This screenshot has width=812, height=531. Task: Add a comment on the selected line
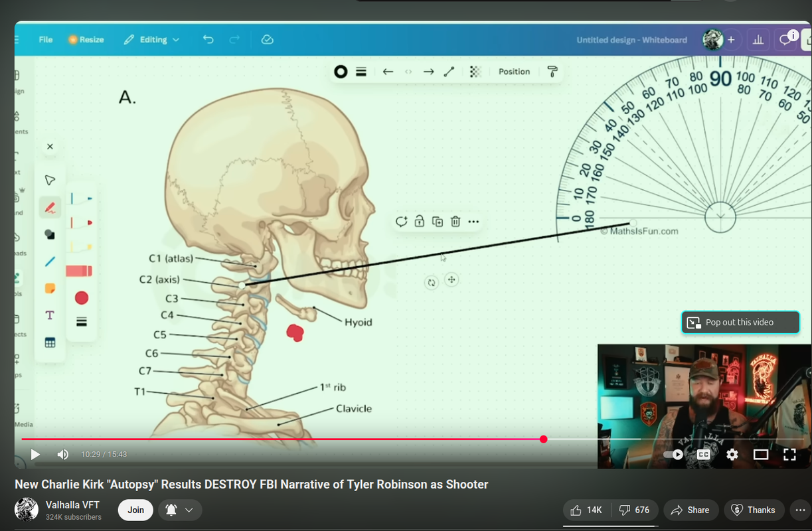point(401,222)
